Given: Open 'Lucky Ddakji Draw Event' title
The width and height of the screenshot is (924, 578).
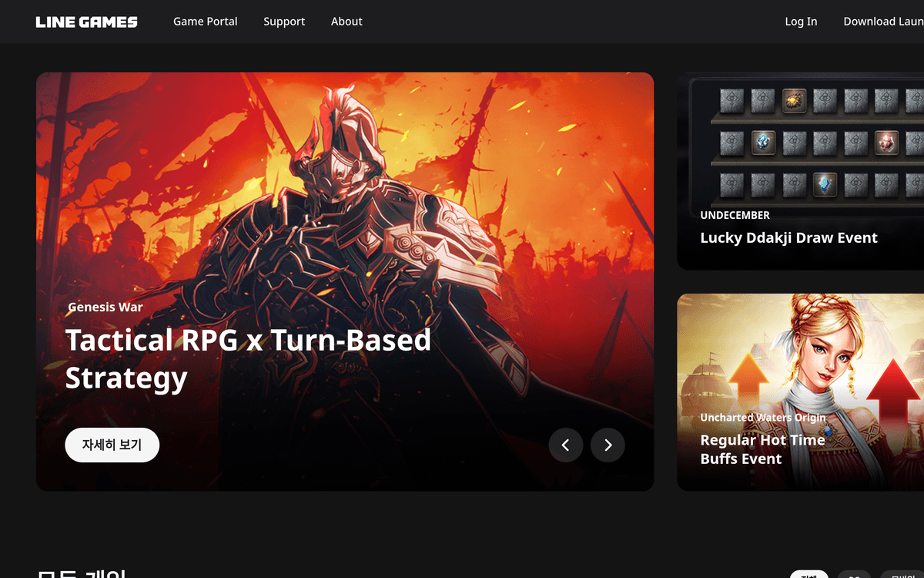Looking at the screenshot, I should [x=789, y=237].
